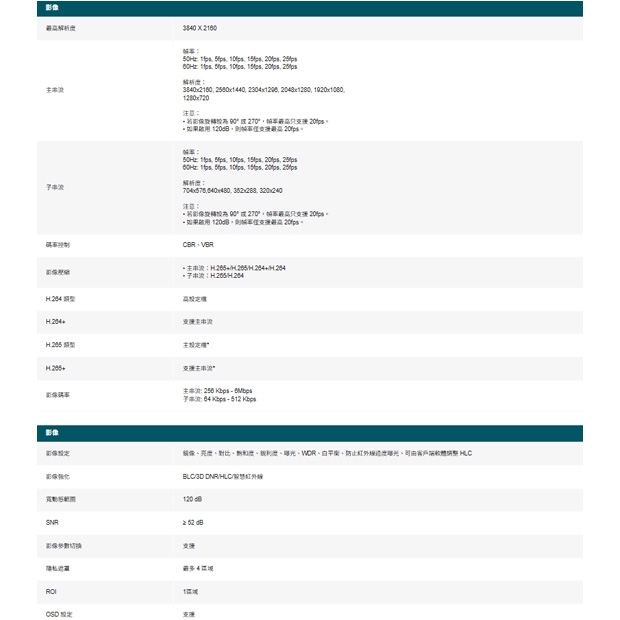Select the 3840 X 2160 resolution value
This screenshot has width=620, height=620.
point(200,28)
